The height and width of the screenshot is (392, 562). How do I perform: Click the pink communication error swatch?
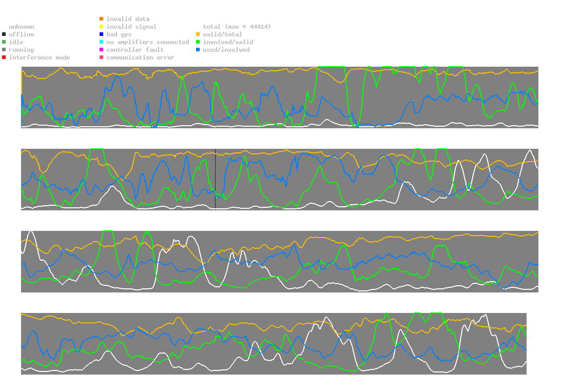pos(102,57)
